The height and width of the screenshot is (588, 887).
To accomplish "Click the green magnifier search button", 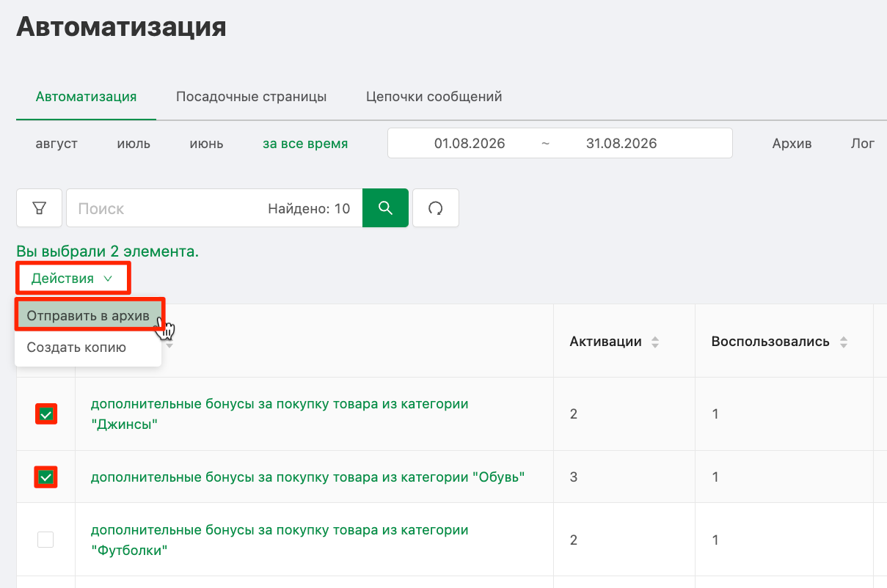I will click(x=385, y=208).
